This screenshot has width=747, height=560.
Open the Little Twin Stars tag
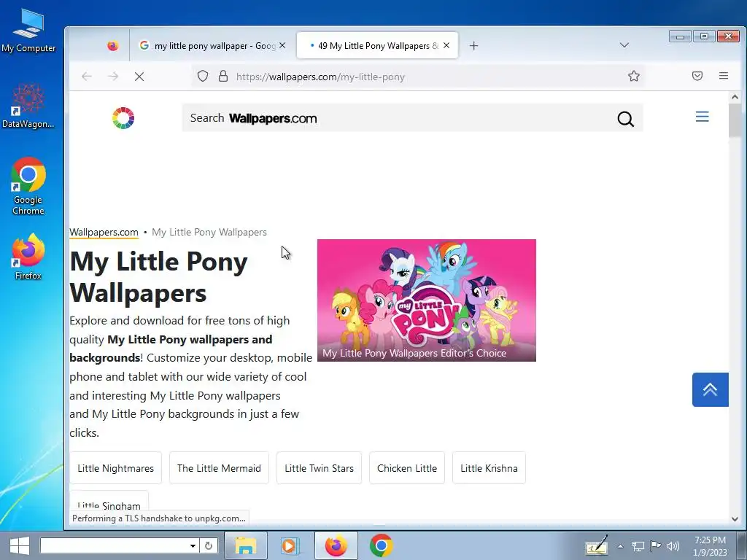pos(320,468)
